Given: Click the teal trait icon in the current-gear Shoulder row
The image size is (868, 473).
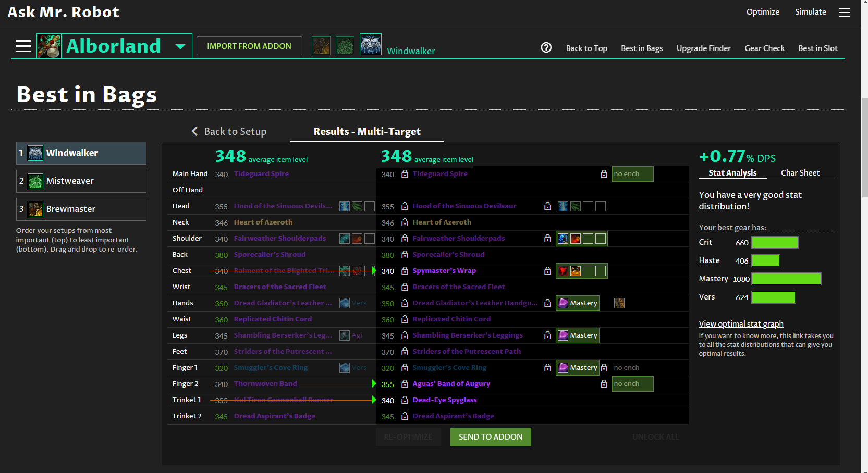Looking at the screenshot, I should [x=345, y=239].
